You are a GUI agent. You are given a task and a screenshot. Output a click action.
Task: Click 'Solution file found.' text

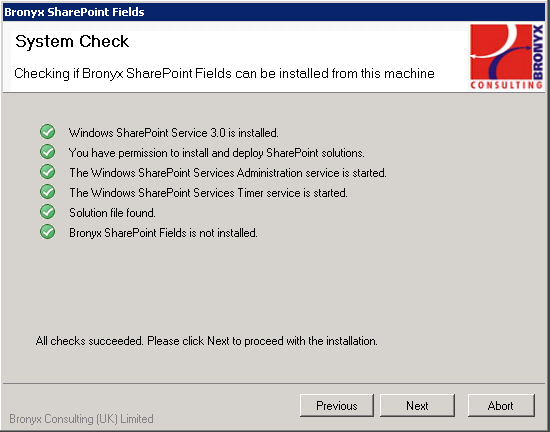[112, 213]
